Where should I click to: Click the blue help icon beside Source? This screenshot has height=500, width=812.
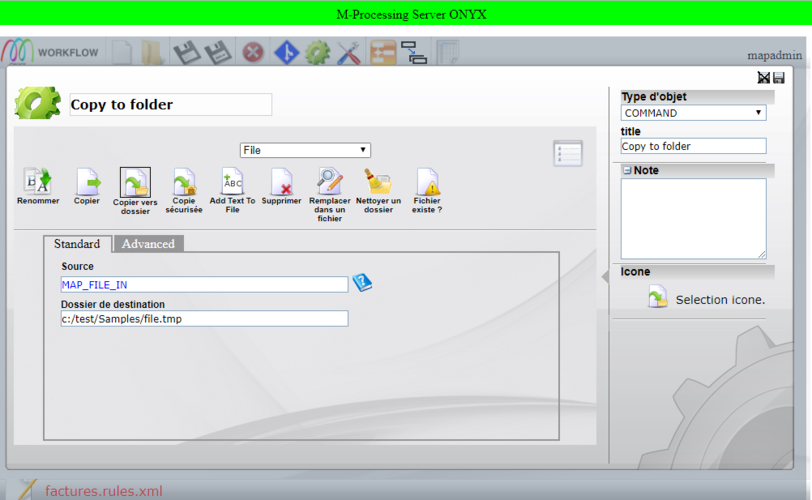coord(361,283)
